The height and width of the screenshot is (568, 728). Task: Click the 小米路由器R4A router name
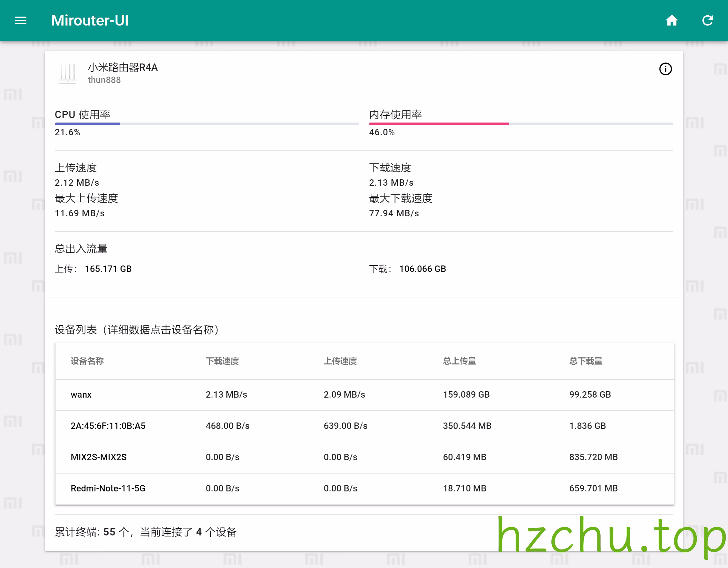click(123, 68)
